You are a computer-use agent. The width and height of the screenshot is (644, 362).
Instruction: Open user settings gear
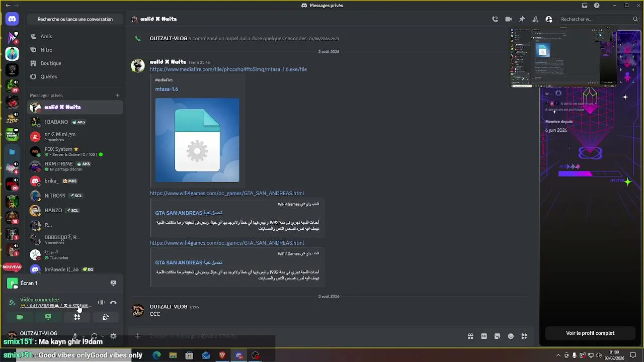(113, 336)
